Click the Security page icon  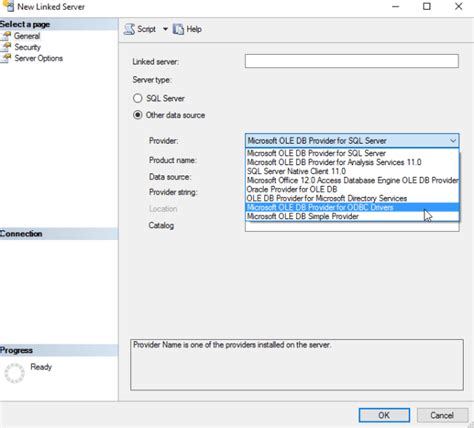click(x=6, y=47)
